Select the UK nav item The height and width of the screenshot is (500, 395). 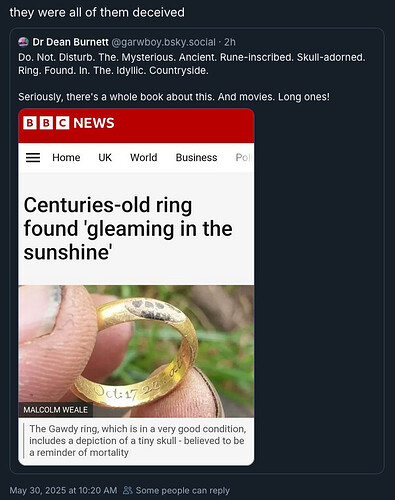point(105,157)
